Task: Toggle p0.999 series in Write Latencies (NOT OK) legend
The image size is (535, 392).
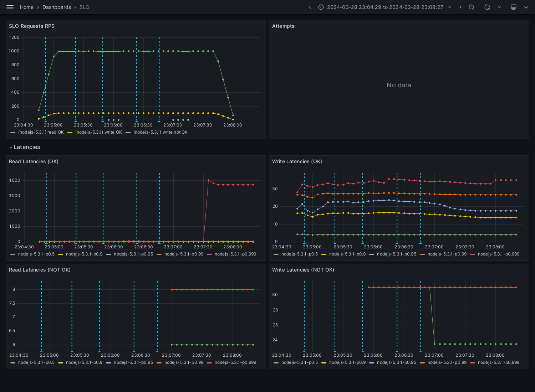Action: pos(499,362)
